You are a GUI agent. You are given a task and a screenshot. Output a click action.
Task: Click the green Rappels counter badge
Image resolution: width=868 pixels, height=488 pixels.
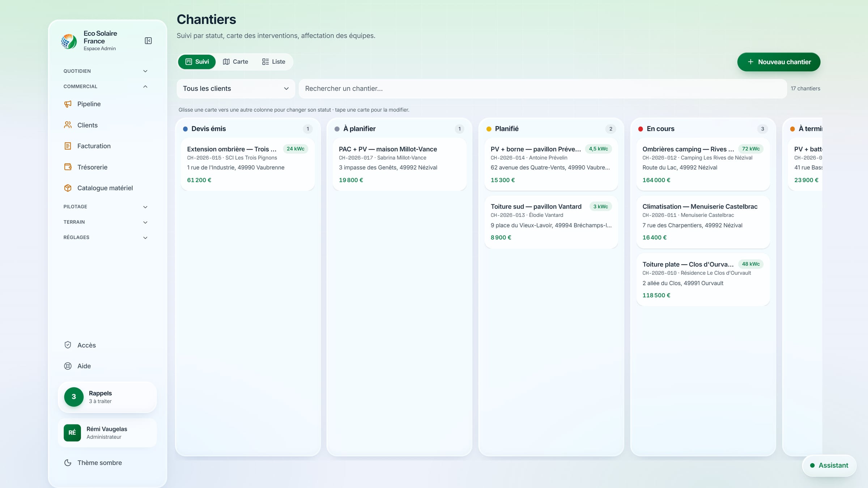74,397
